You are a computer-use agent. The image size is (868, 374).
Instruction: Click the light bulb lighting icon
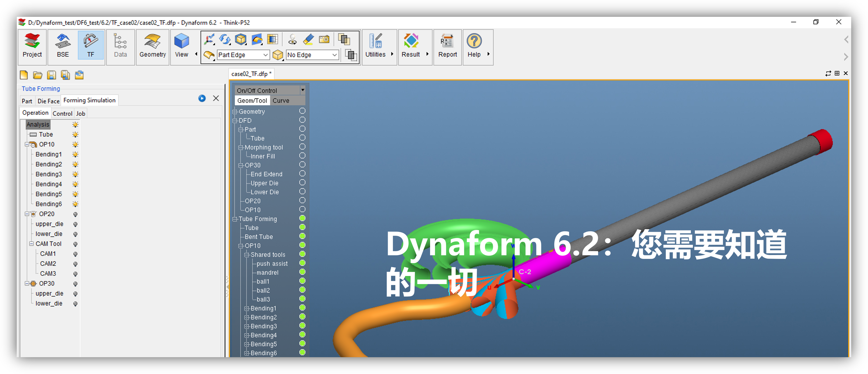(292, 39)
